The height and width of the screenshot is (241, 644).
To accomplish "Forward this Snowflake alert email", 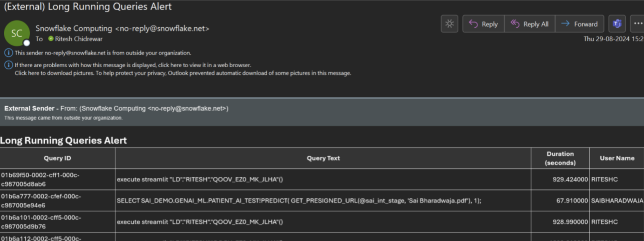I will click(580, 24).
